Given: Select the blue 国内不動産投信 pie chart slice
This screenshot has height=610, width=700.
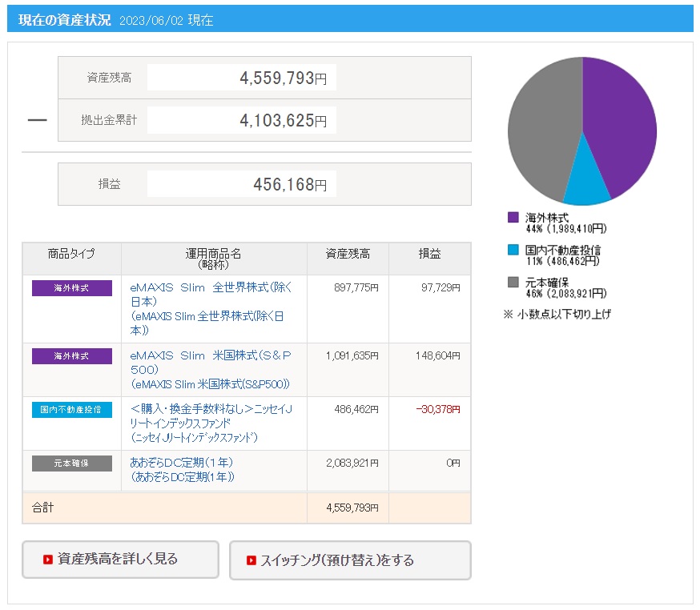Looking at the screenshot, I should click(587, 188).
